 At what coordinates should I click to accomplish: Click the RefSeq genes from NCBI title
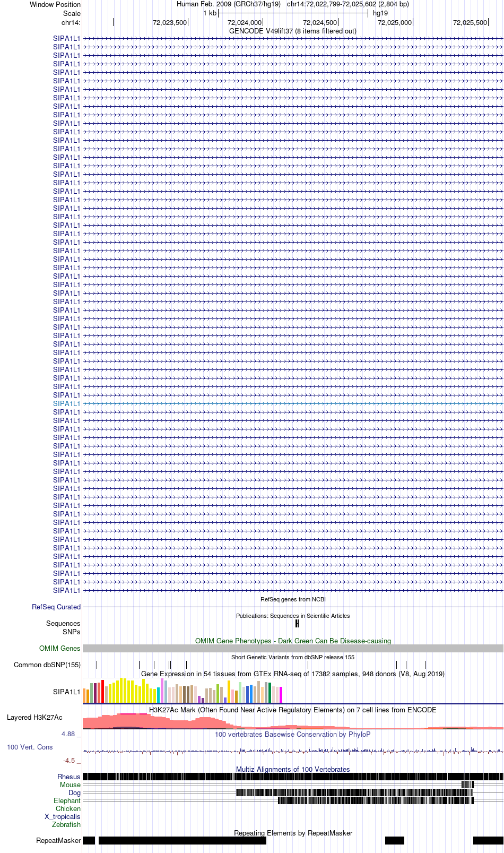293,599
